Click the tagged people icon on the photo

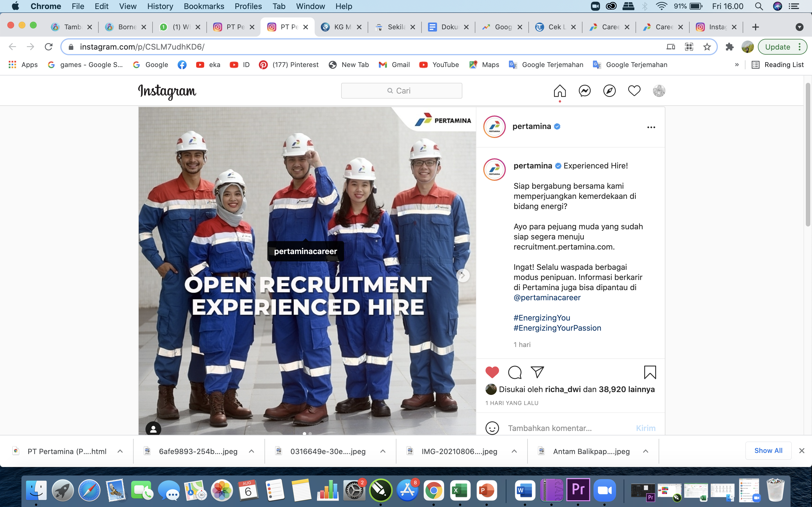(153, 429)
